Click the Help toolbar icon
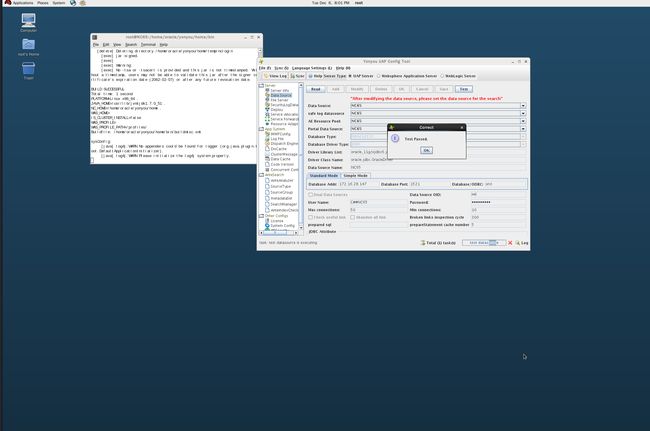 coord(316,76)
